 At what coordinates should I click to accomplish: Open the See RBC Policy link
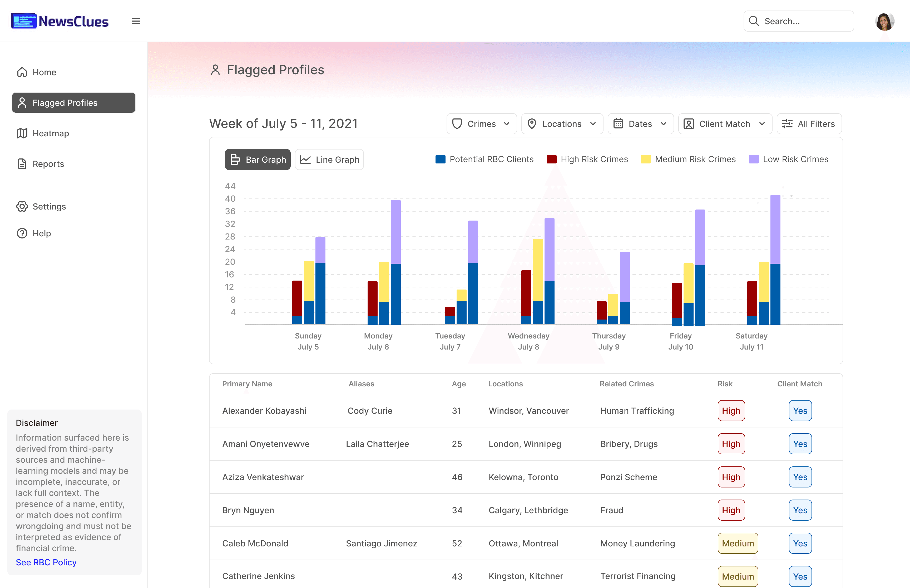point(46,562)
